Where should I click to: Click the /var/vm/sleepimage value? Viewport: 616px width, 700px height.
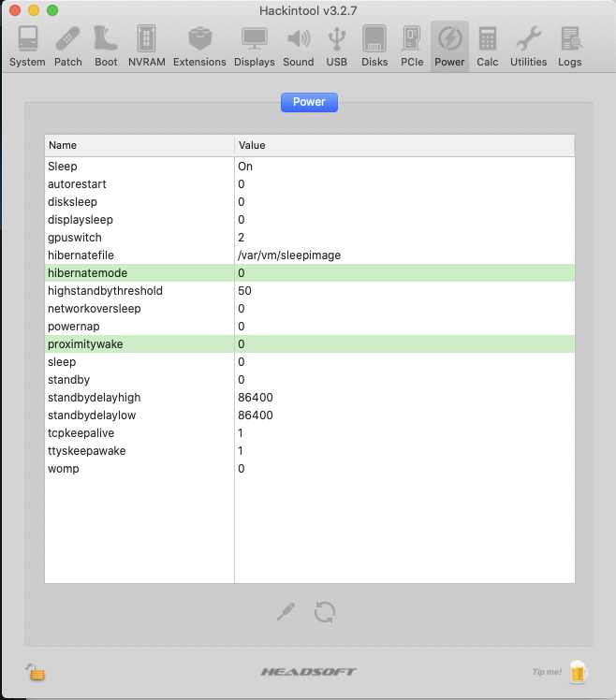[x=289, y=255]
